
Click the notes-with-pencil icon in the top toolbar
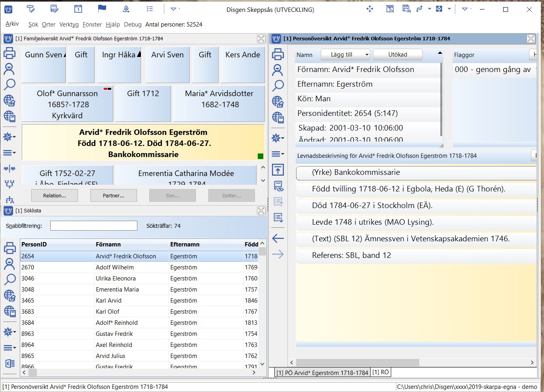tap(55, 9)
